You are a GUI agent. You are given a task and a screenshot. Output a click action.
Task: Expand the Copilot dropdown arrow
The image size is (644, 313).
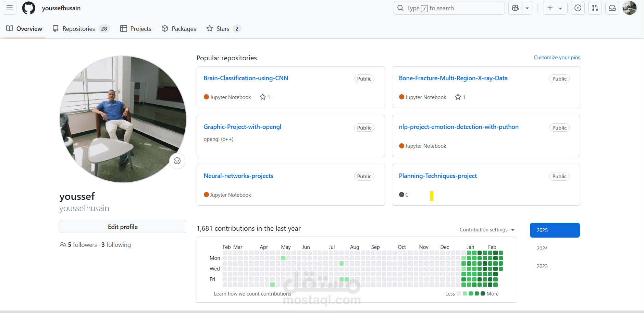pyautogui.click(x=527, y=8)
